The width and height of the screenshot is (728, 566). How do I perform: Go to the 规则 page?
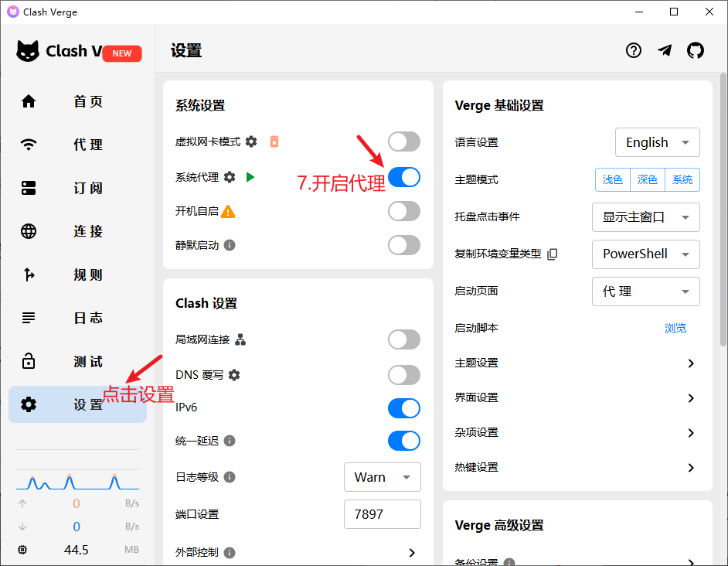77,274
